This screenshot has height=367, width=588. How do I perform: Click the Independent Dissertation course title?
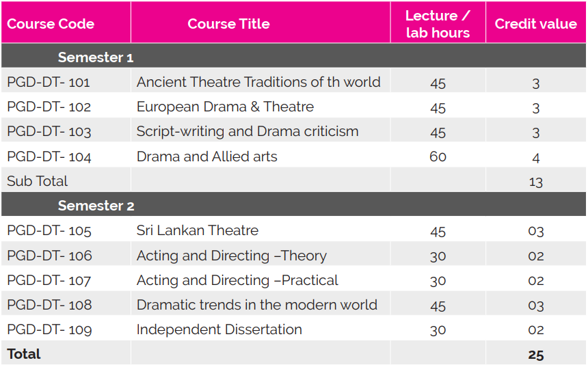(219, 329)
